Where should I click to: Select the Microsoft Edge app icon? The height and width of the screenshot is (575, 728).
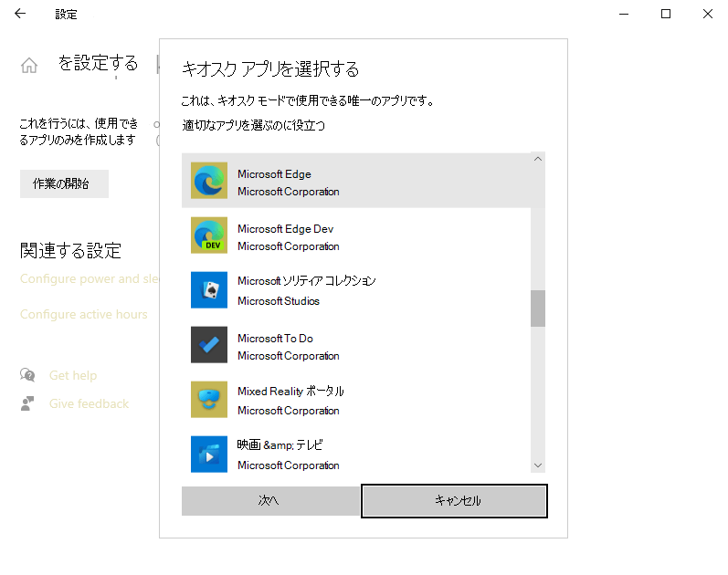[x=209, y=180]
